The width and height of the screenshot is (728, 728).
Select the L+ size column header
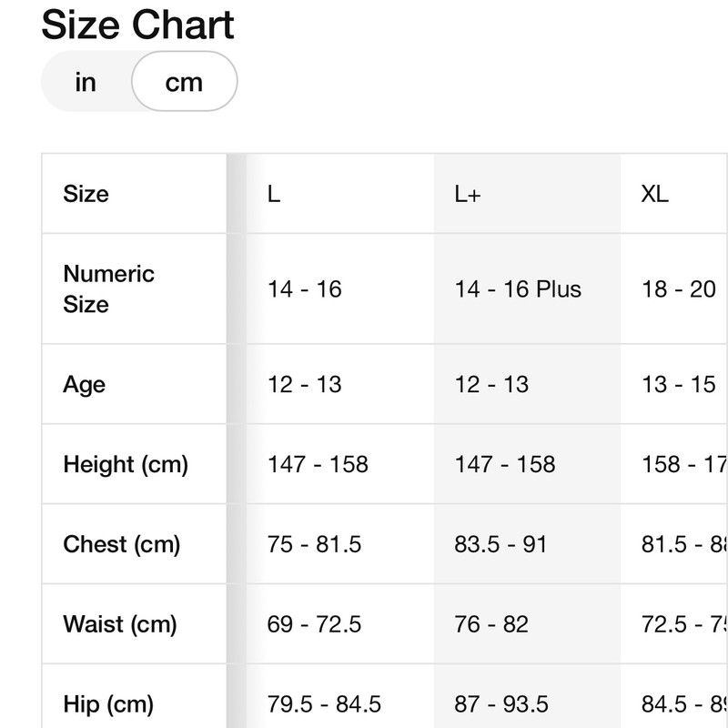(468, 194)
